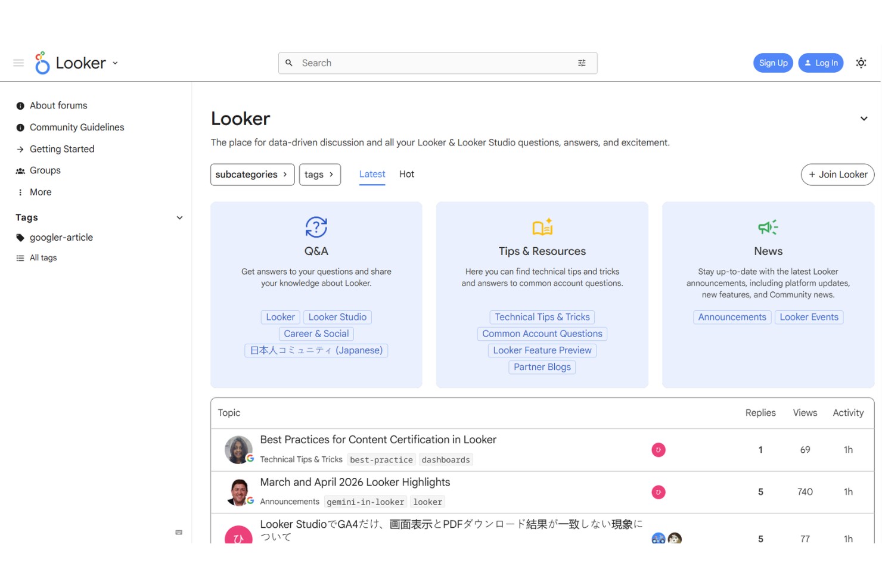Select the best-practice tag
This screenshot has width=882, height=588.
381,460
